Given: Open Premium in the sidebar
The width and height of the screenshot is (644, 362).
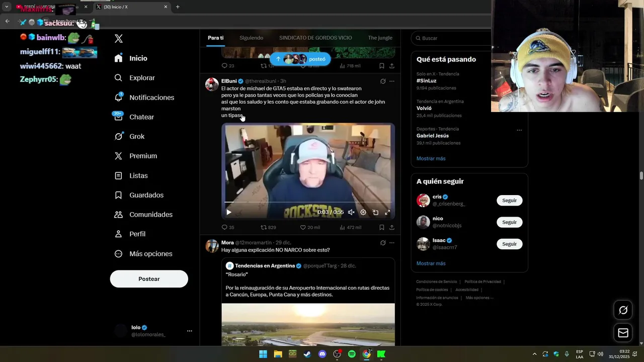Looking at the screenshot, I should click(135, 156).
